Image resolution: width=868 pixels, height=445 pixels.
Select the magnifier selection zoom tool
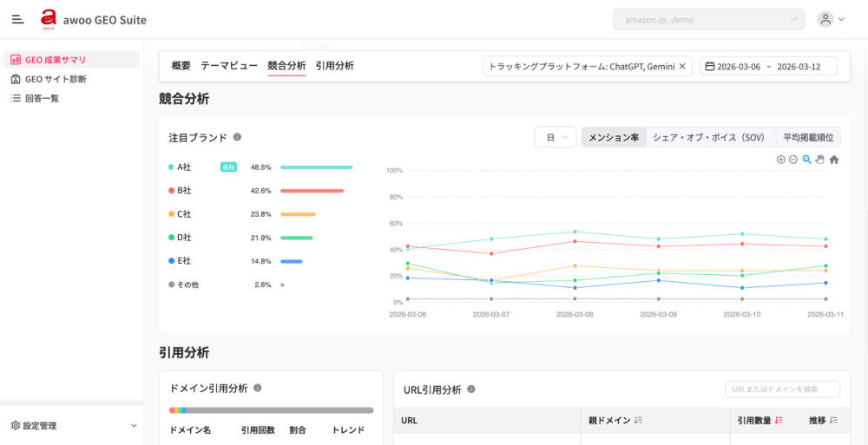coord(806,160)
